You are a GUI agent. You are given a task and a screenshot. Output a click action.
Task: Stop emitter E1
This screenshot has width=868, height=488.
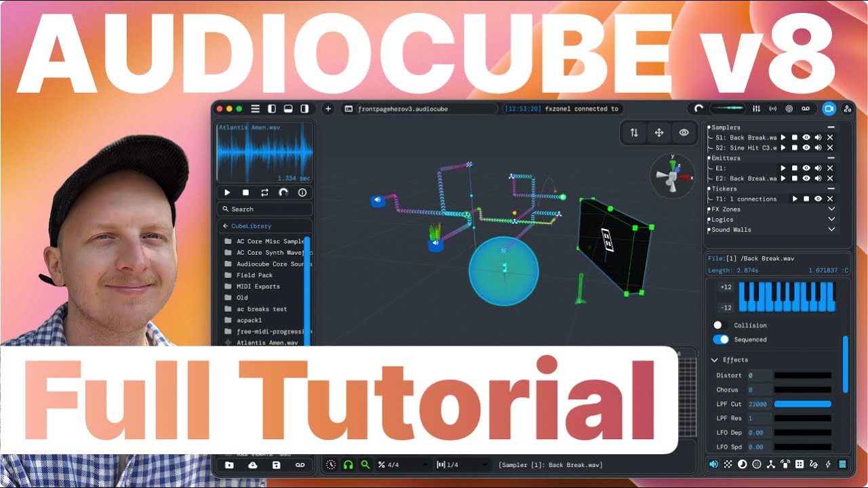[x=794, y=168]
